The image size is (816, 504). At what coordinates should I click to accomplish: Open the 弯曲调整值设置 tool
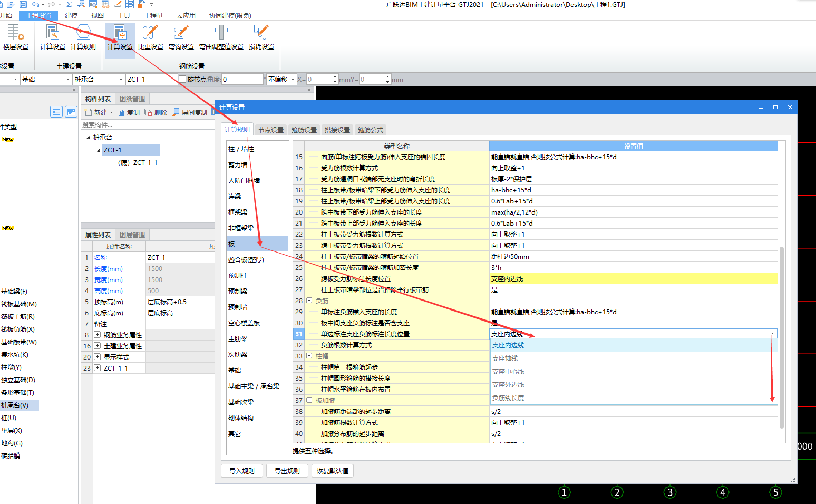click(x=221, y=37)
